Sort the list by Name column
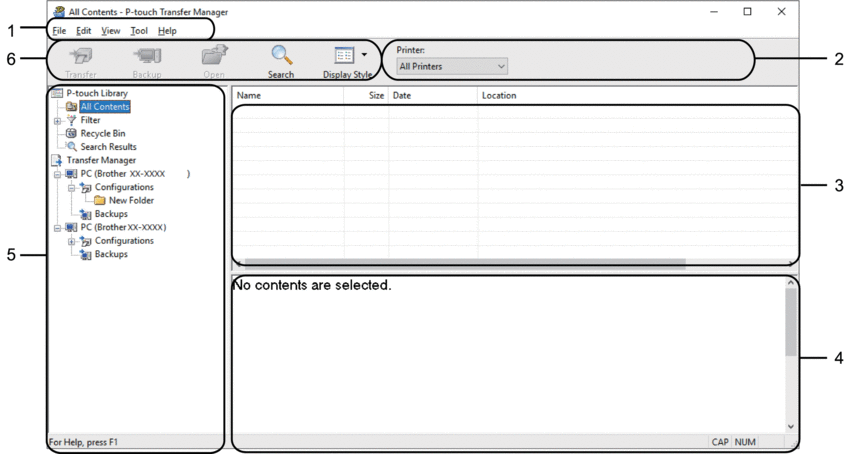This screenshot has width=851, height=454. click(286, 96)
